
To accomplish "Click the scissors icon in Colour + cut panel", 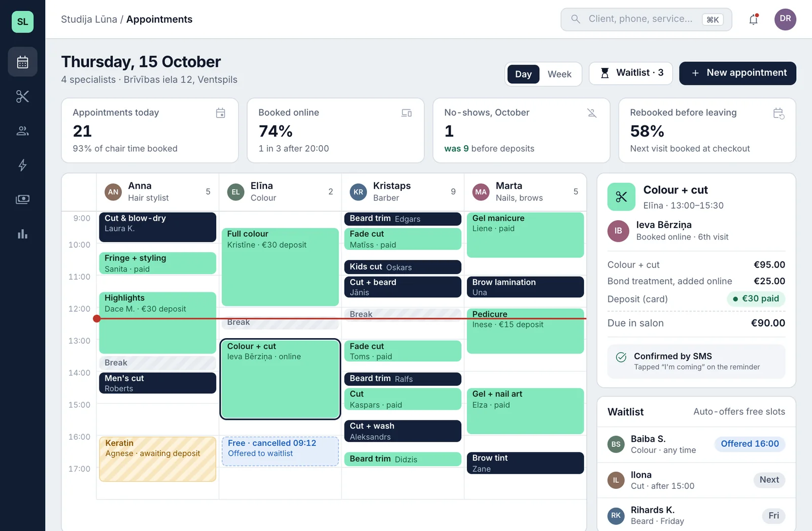I will point(621,197).
